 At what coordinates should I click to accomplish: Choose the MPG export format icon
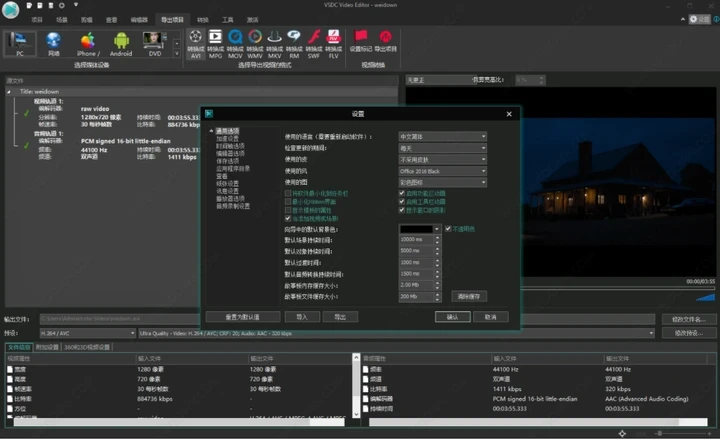click(215, 44)
